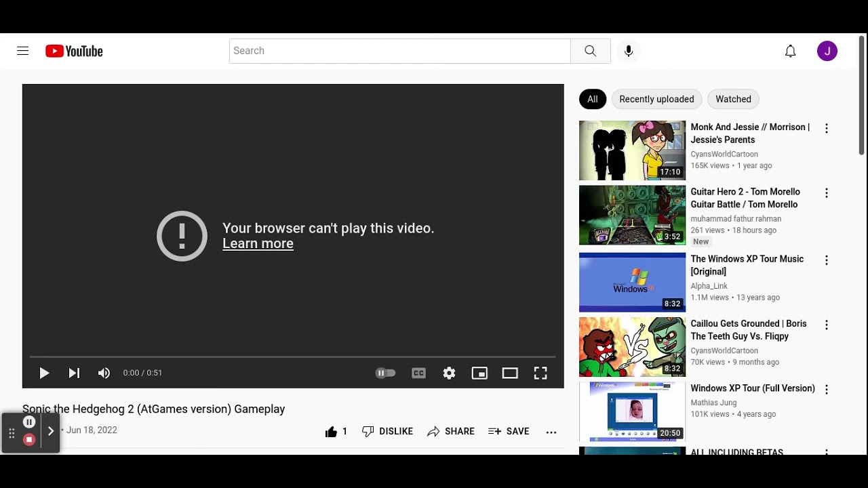
Task: Open 'Windows XP Tour (Full Version)' title
Action: point(753,388)
